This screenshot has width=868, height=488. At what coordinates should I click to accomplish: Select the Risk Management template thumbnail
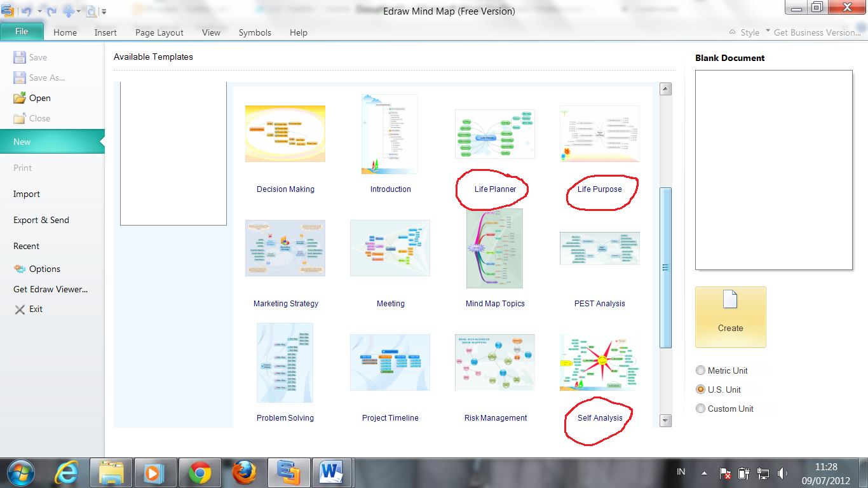pyautogui.click(x=495, y=362)
